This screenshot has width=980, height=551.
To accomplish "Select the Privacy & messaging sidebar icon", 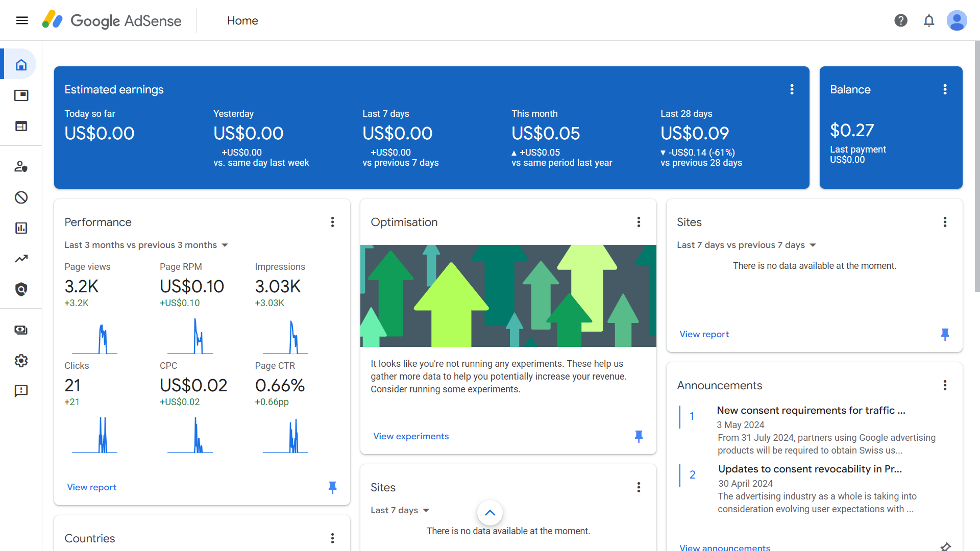I will click(21, 167).
